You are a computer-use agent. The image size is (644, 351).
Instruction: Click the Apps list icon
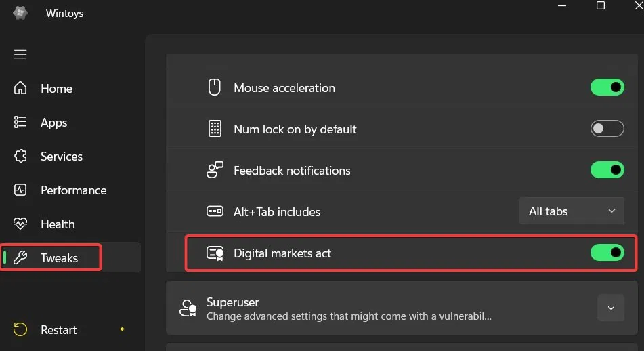[20, 123]
